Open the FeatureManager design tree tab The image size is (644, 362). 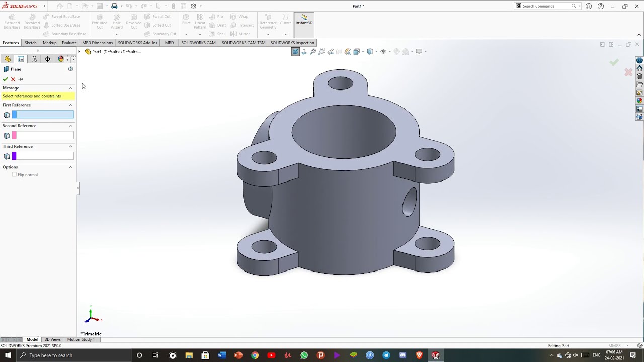pyautogui.click(x=8, y=59)
